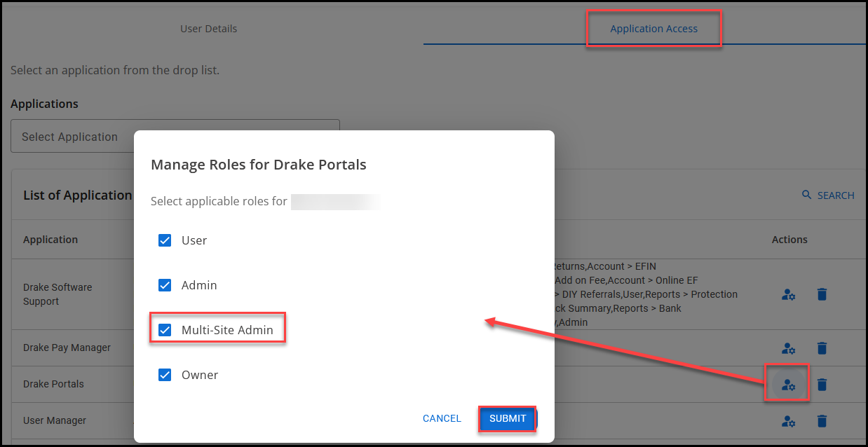This screenshot has width=868, height=447.
Task: Click CANCEL to dismiss the roles dialog
Action: point(442,418)
